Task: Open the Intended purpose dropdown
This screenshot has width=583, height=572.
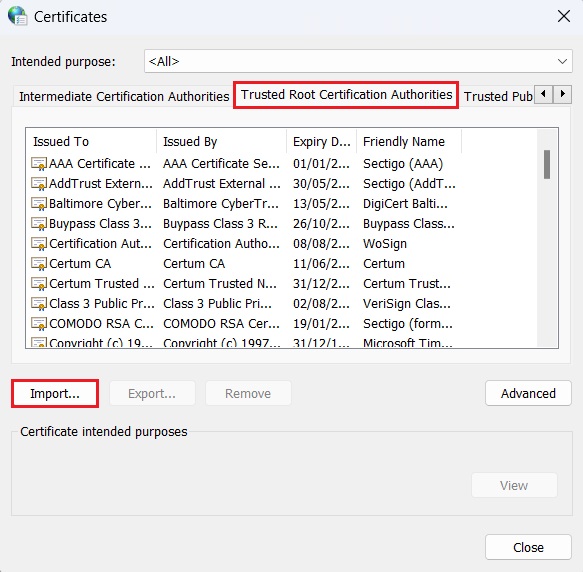Action: 358,61
